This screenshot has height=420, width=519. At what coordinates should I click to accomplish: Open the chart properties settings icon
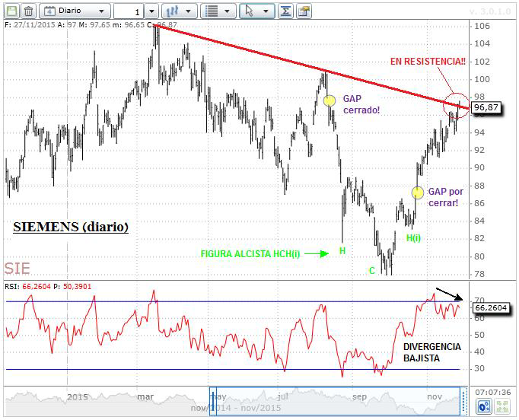coord(304,11)
